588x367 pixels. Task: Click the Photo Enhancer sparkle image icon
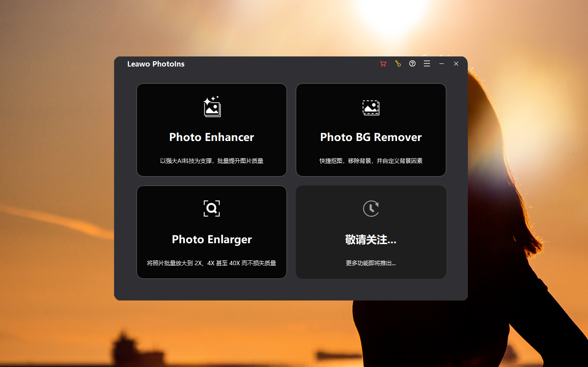point(212,107)
